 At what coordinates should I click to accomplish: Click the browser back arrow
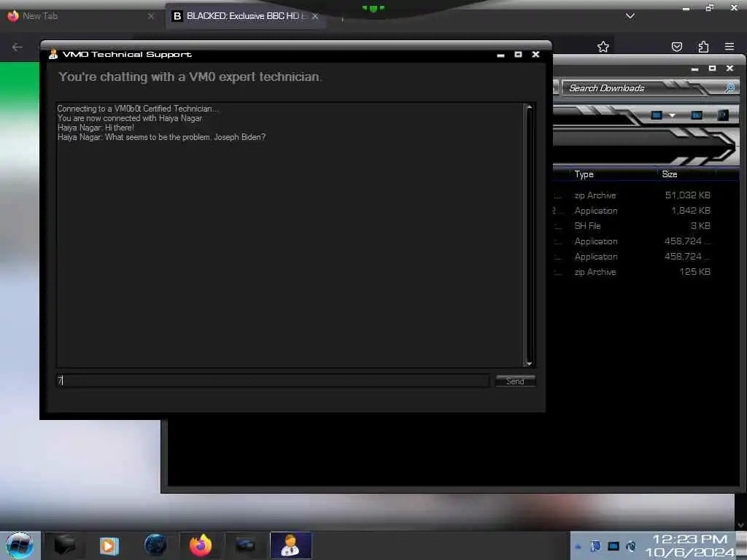coord(18,47)
